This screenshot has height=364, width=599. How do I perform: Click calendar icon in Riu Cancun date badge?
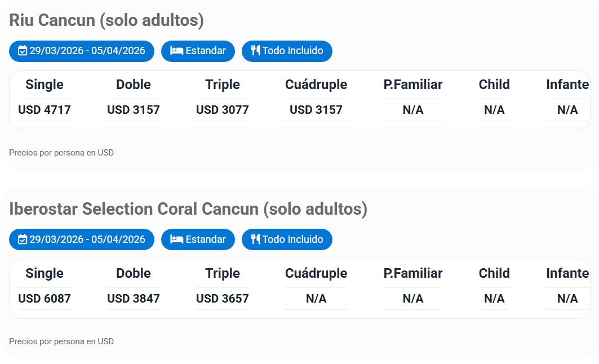[23, 51]
